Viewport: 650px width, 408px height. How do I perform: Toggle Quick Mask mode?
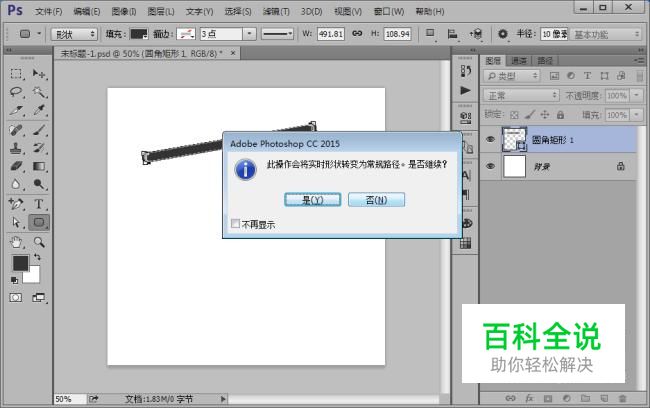[x=16, y=298]
